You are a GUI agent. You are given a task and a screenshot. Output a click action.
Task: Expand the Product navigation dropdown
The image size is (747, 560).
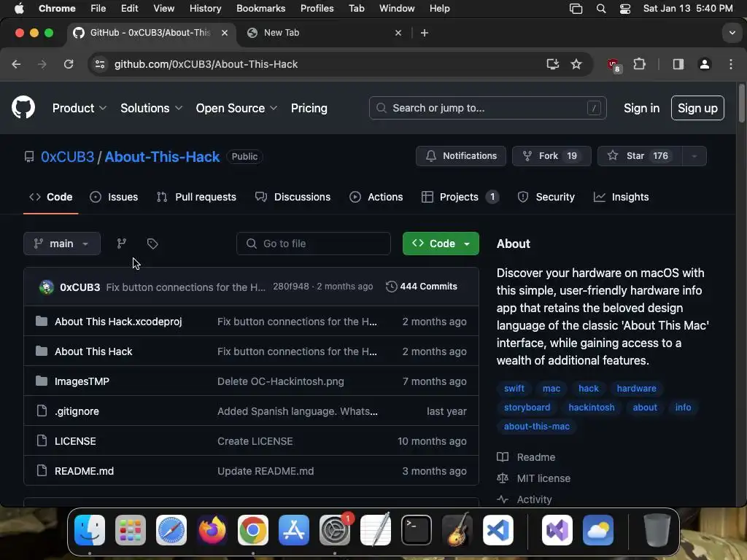click(79, 108)
